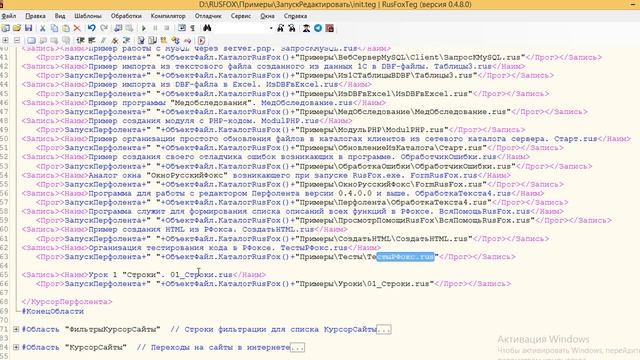Viewport: 640px width, 360px height.
Task: Click the Copy toolbar icon
Action: pos(54,28)
